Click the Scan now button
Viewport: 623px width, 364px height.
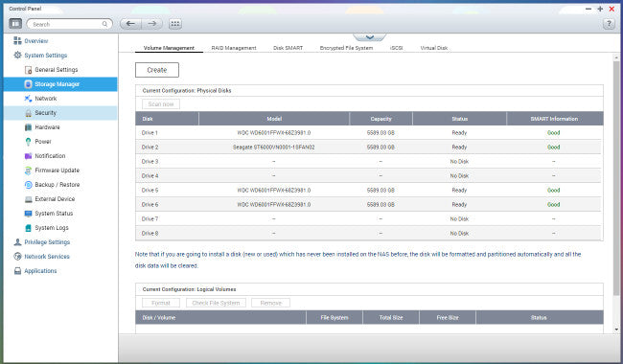161,104
